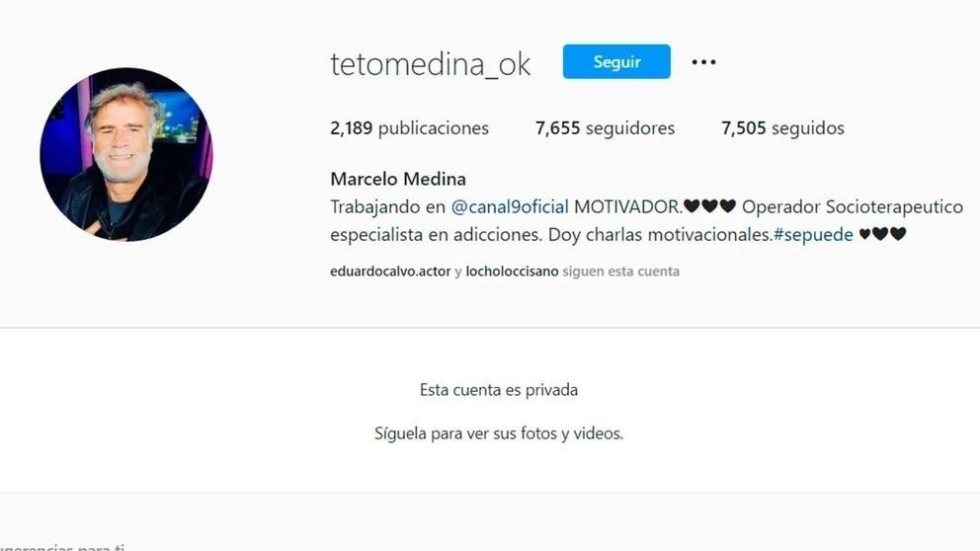Viewport: 980px width, 551px height.
Task: Click the "Doy charlas motivacionales" bio text
Action: point(660,235)
